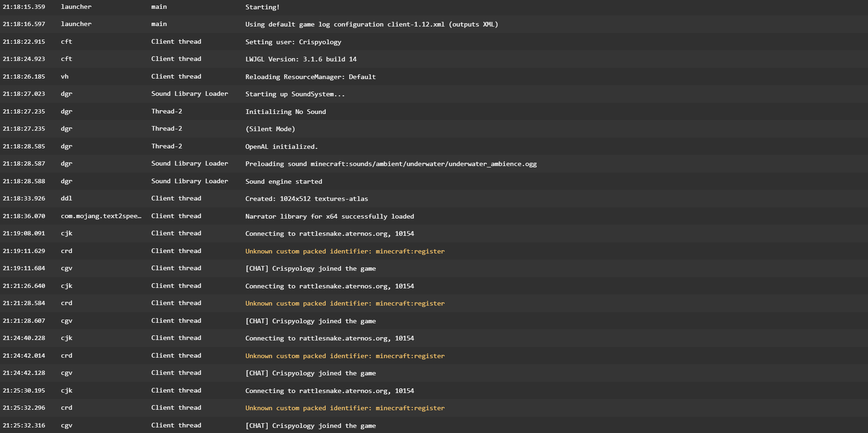The width and height of the screenshot is (868, 433).
Task: Click the 21:19:08.091 rattlesnake.aternos.org connection row
Action: pyautogui.click(x=434, y=233)
